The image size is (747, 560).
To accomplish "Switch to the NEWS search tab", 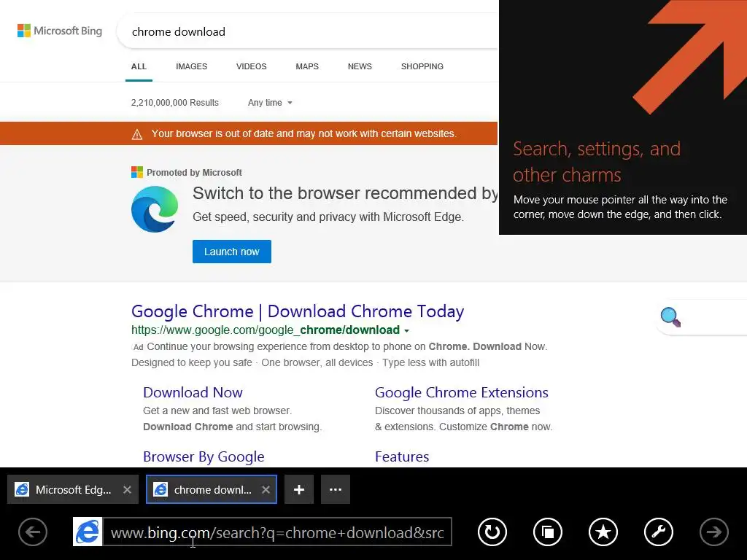I will (360, 66).
